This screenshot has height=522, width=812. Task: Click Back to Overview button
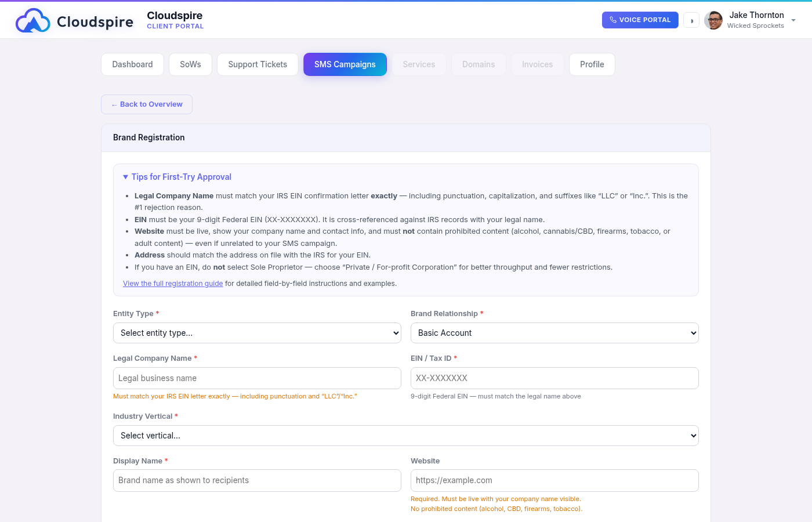click(x=147, y=104)
